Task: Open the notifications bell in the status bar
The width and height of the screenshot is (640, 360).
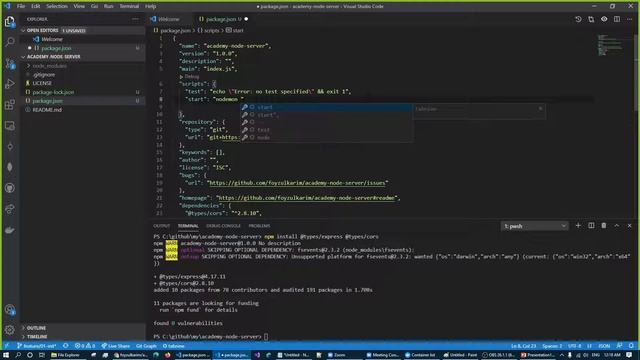Action: coord(631,346)
